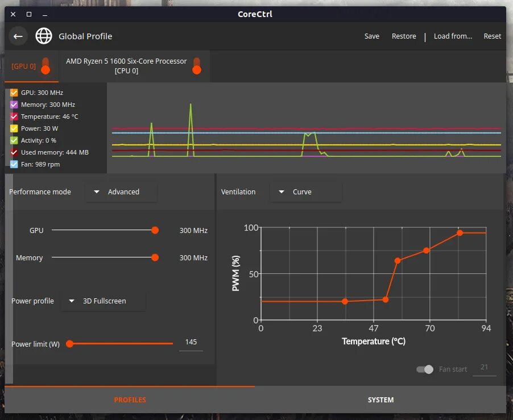Click the GPU clock slider handle
The width and height of the screenshot is (513, 420).
coord(155,230)
